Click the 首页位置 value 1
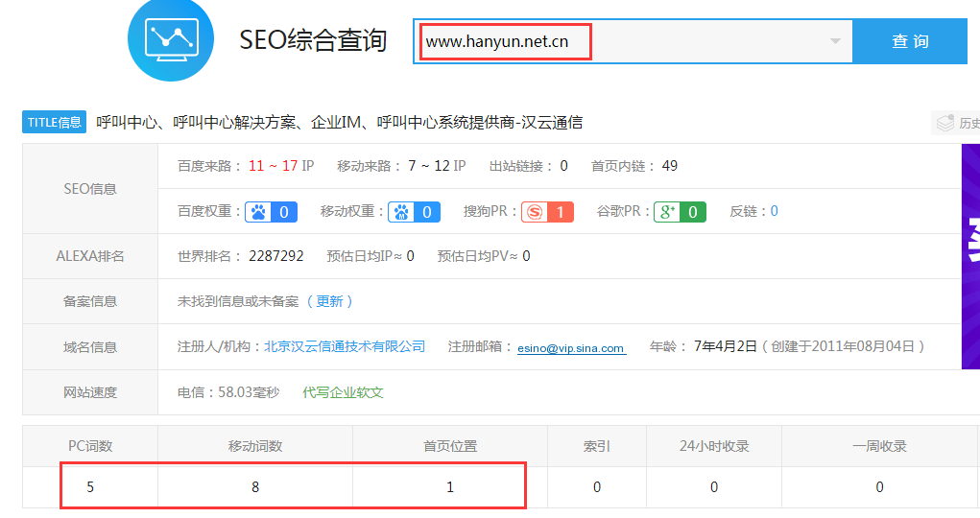980x518 pixels. [450, 487]
